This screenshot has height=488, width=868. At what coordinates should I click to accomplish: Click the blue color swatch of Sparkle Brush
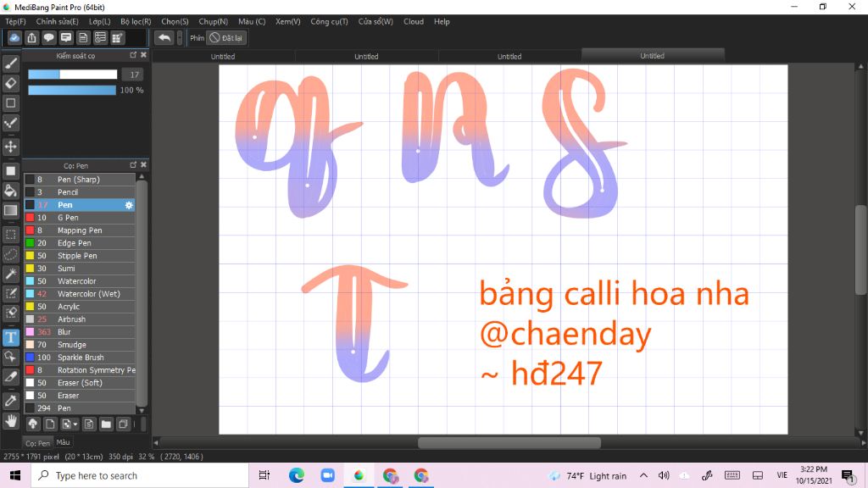coord(30,358)
